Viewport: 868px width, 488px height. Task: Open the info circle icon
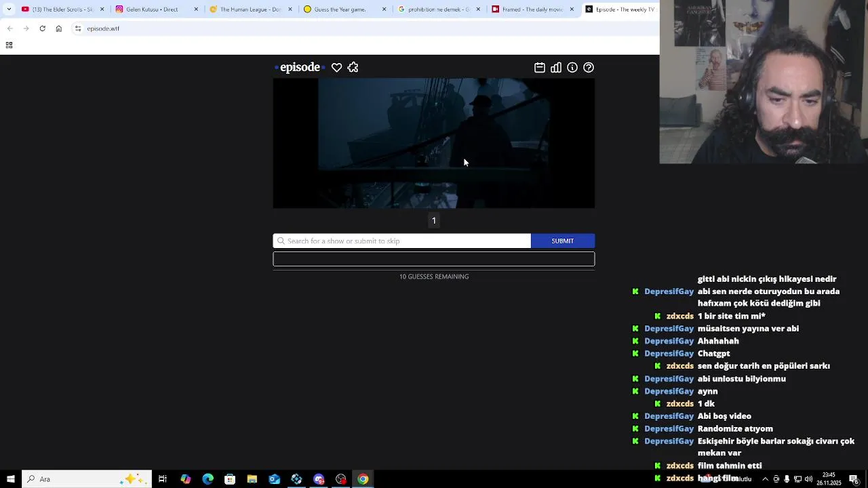click(x=572, y=68)
